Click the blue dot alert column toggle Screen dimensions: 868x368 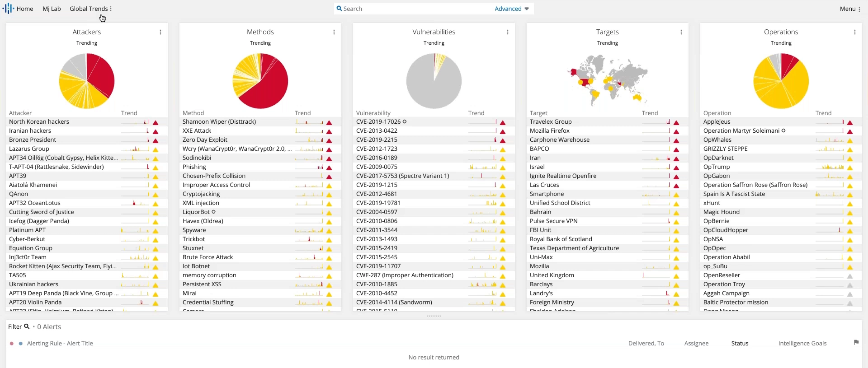pyautogui.click(x=21, y=344)
